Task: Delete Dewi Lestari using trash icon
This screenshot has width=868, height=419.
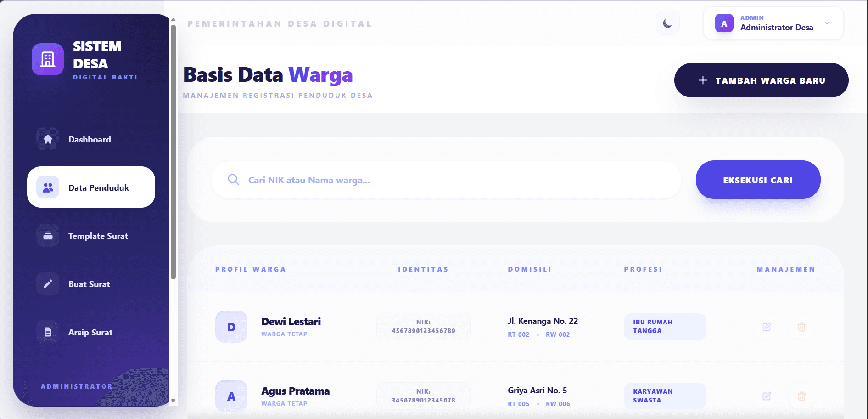Action: pyautogui.click(x=801, y=327)
